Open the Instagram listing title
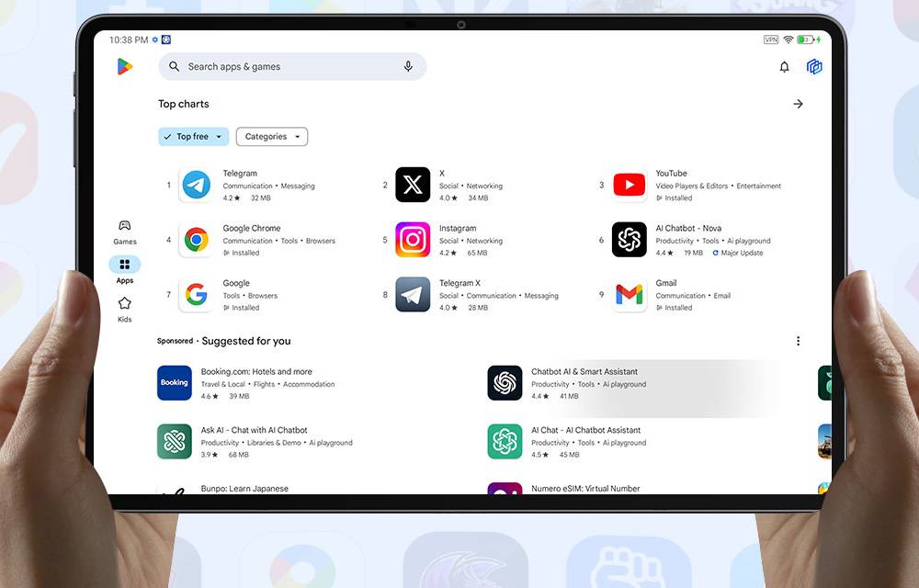The height and width of the screenshot is (588, 919). [458, 229]
